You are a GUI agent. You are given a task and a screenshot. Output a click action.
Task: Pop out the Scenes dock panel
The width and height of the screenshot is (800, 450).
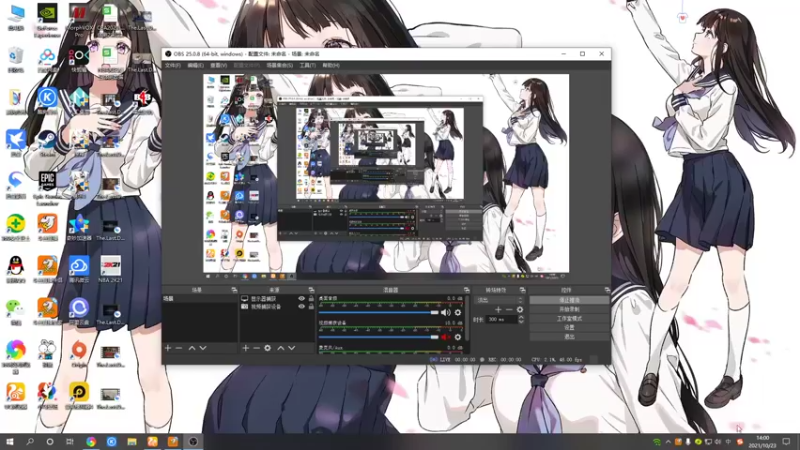(234, 290)
